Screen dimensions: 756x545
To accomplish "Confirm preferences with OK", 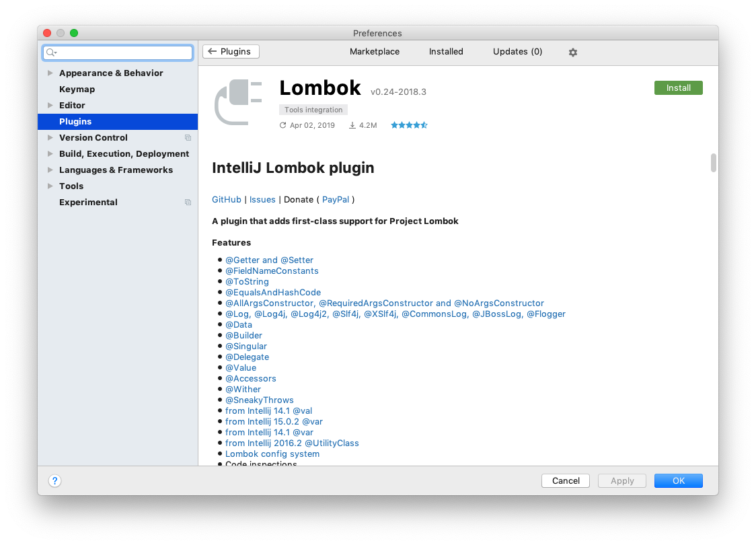I will pyautogui.click(x=679, y=481).
